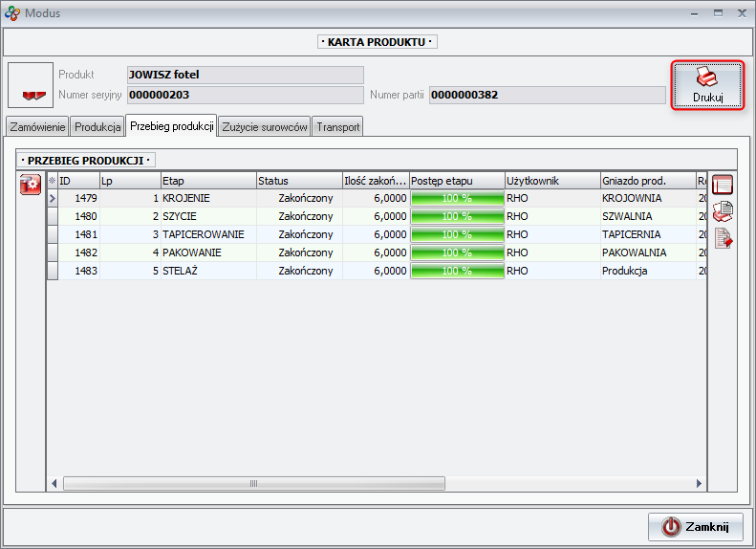Click the Modus application icon in title bar

[x=11, y=12]
